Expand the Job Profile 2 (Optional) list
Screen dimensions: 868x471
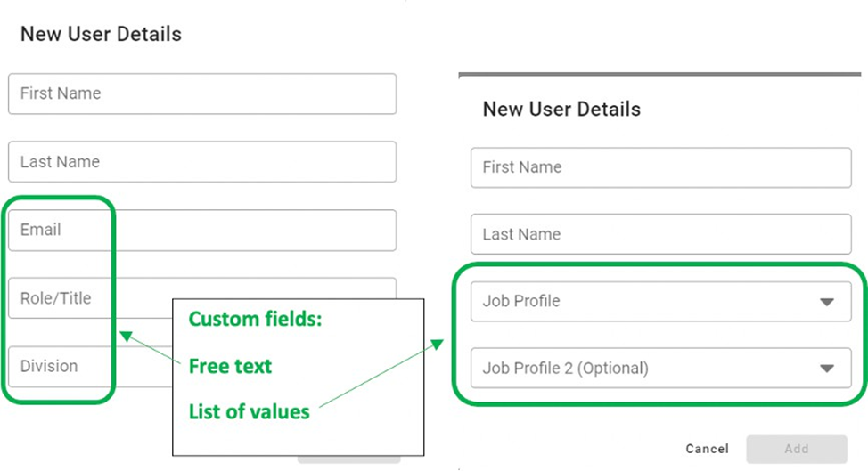tap(642, 368)
